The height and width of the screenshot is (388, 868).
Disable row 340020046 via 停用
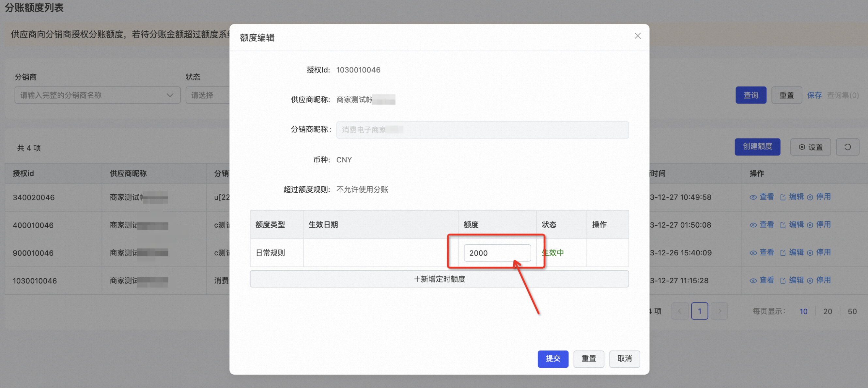click(x=818, y=197)
